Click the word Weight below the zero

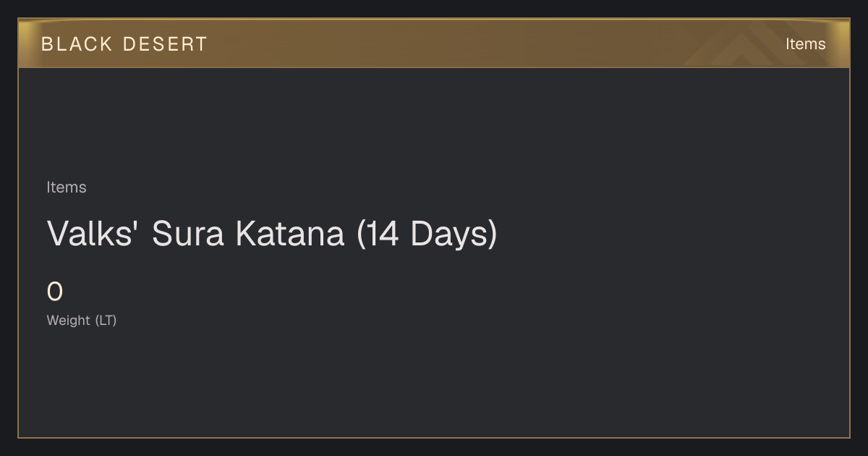(69, 320)
